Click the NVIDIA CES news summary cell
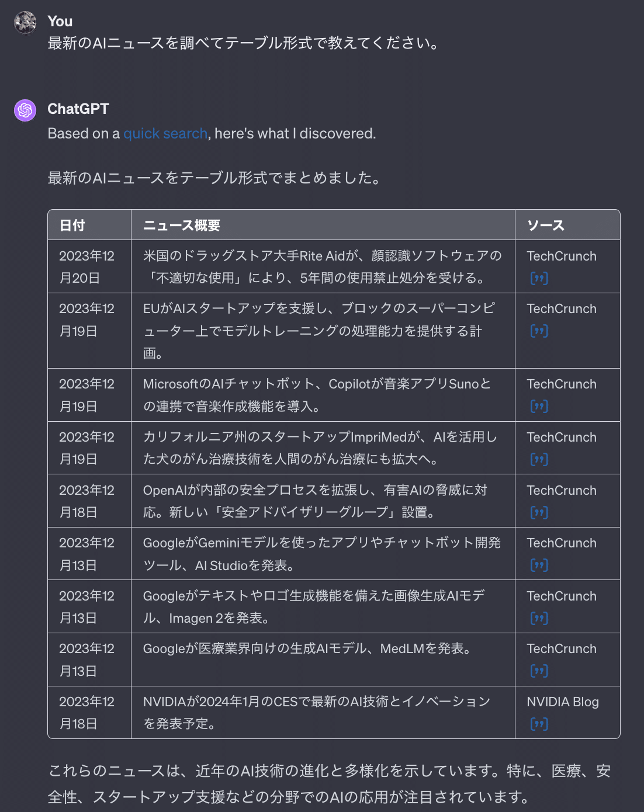Image resolution: width=644 pixels, height=812 pixels. point(316,712)
